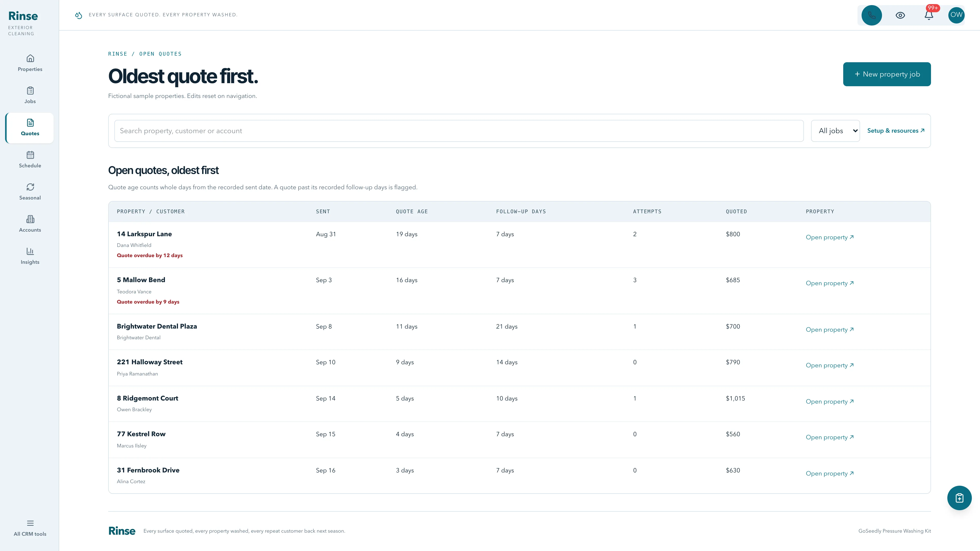Open the notifications bell

click(929, 15)
